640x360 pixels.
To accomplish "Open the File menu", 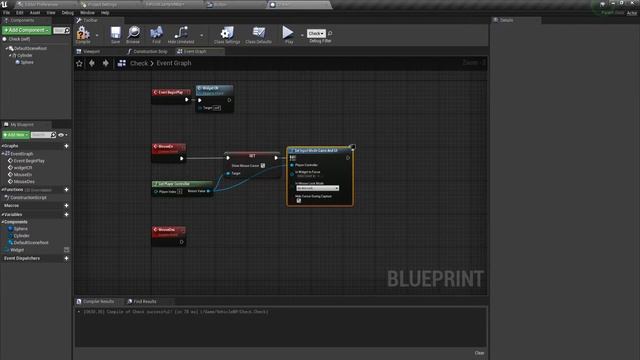I will (x=7, y=13).
